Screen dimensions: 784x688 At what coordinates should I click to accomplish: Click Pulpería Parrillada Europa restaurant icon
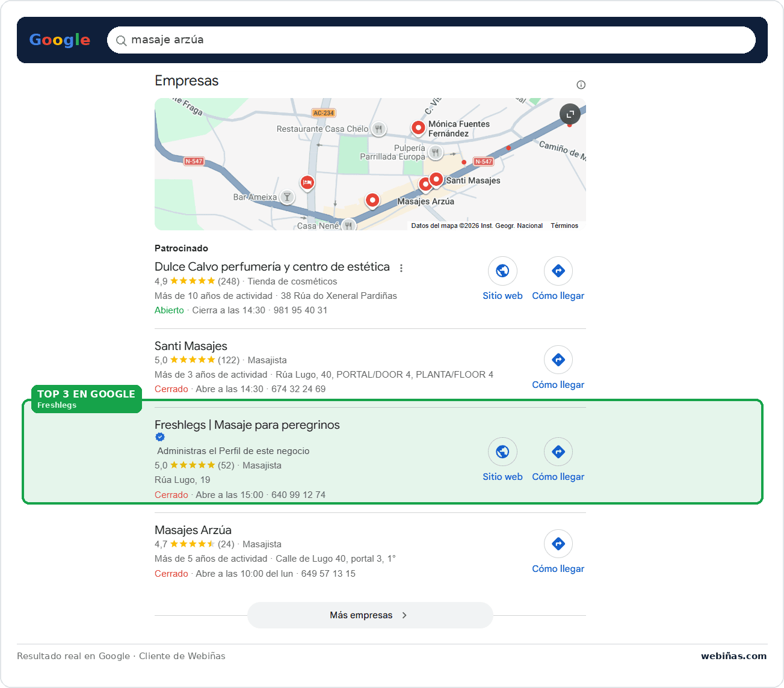coord(435,153)
